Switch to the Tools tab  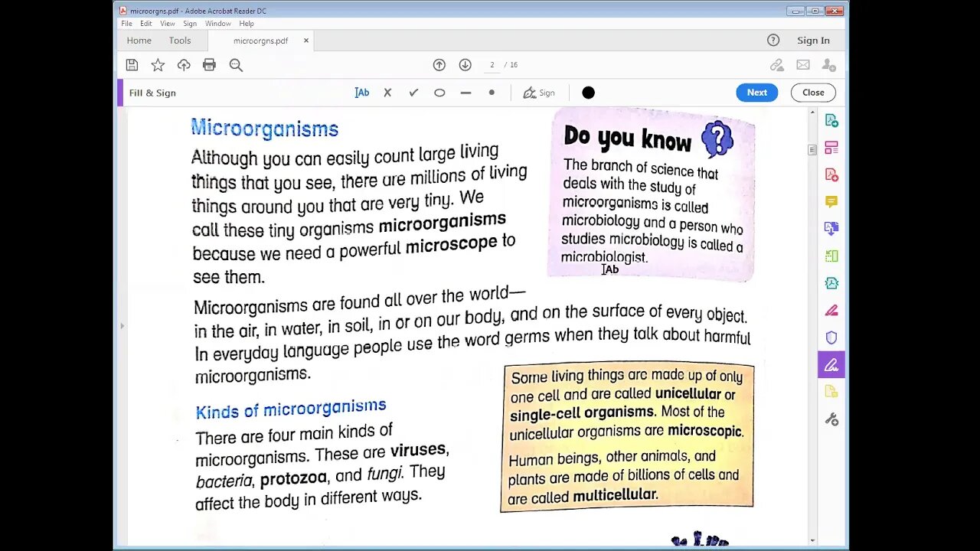(x=180, y=41)
